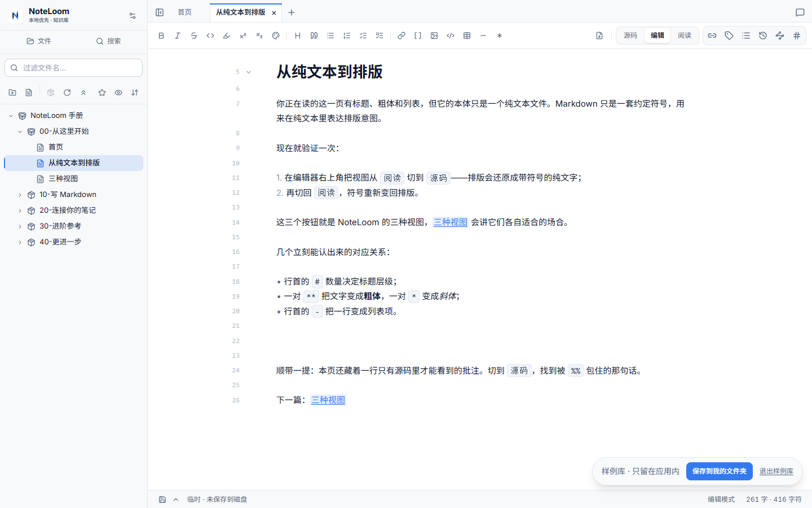The height and width of the screenshot is (508, 812).
Task: Insert a blockquote
Action: [314, 36]
